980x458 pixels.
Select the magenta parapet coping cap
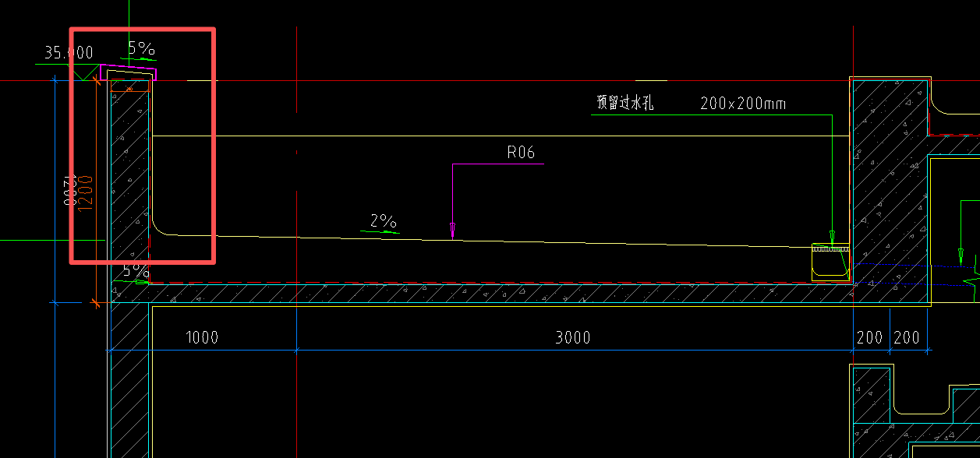128,73
